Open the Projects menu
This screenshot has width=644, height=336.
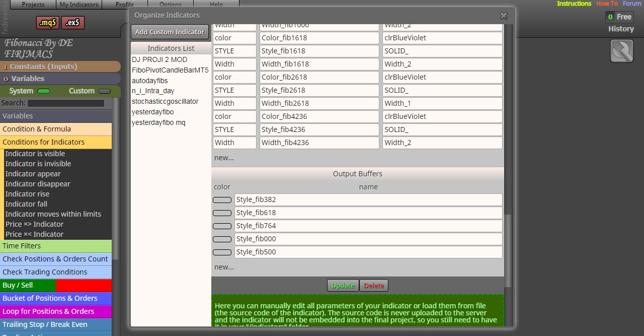33,5
